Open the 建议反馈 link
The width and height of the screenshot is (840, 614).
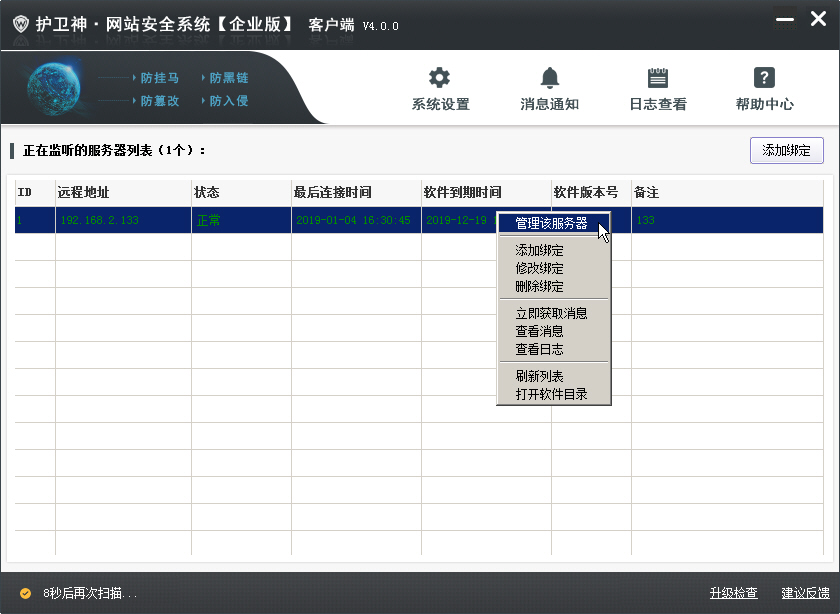[x=805, y=593]
